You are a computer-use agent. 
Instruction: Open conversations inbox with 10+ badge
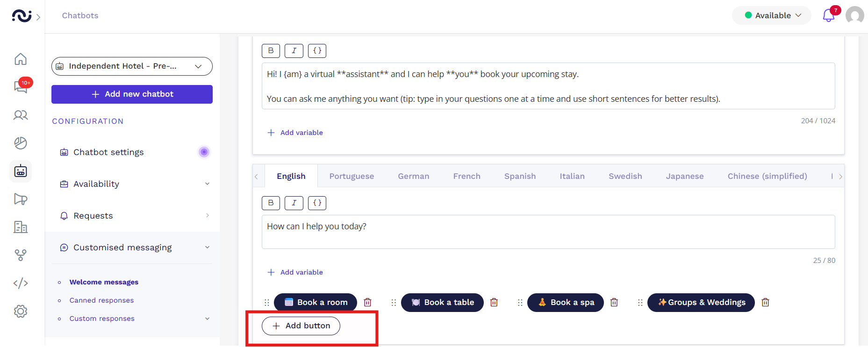tap(21, 87)
